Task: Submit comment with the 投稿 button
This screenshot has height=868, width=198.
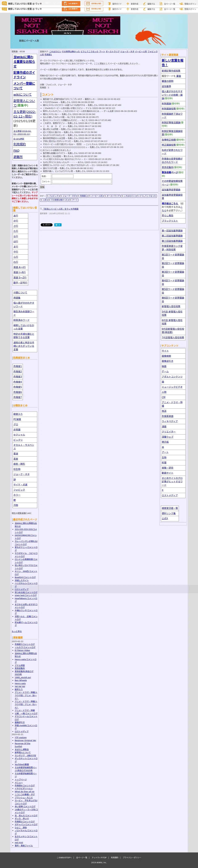Action: (x=42, y=187)
